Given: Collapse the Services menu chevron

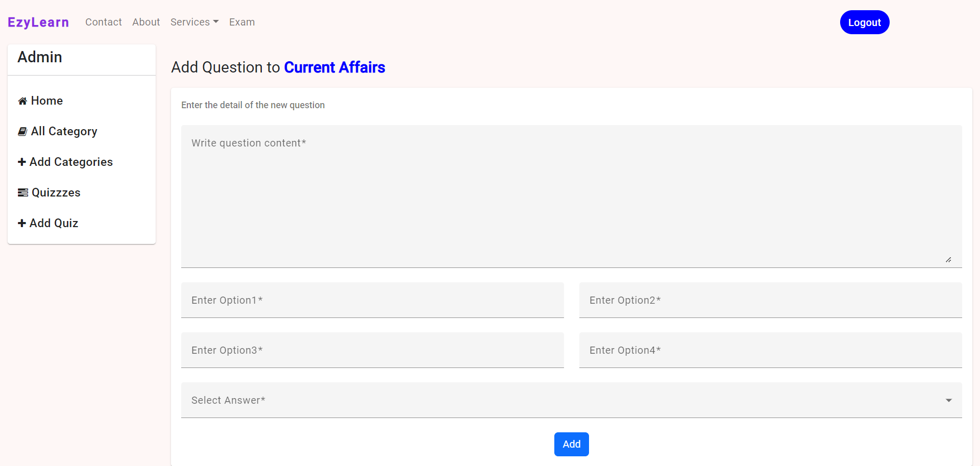Looking at the screenshot, I should [x=216, y=22].
